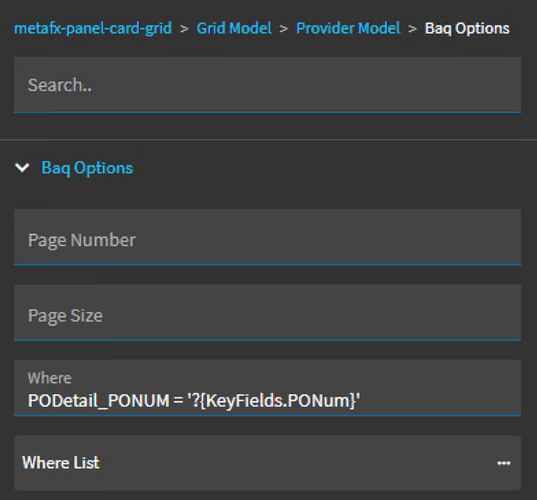Expand the Where List row
The image size is (537, 500).
point(267,463)
